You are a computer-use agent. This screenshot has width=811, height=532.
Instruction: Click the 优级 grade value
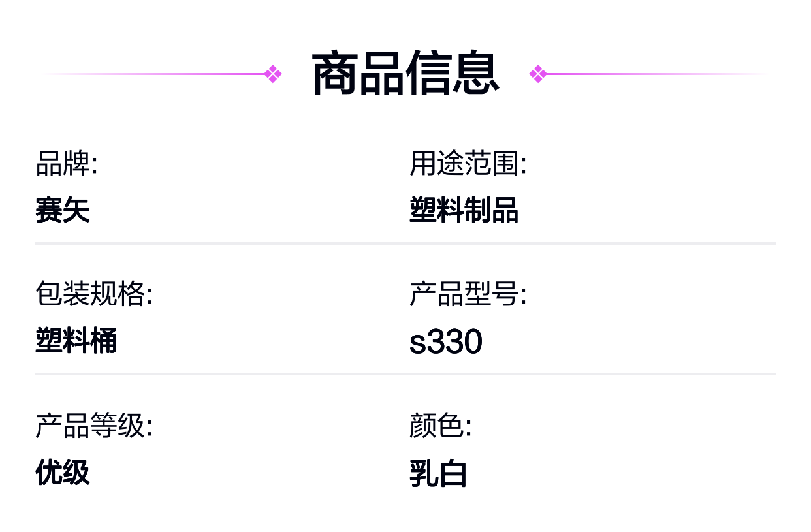(63, 472)
